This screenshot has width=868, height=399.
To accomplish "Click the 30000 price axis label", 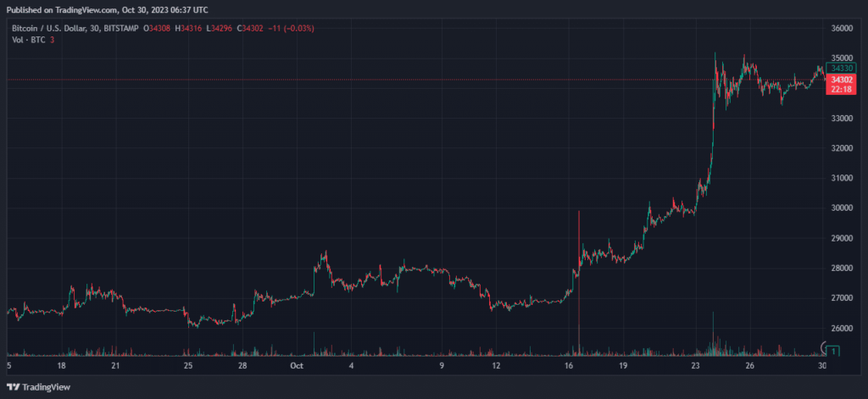I will point(841,208).
